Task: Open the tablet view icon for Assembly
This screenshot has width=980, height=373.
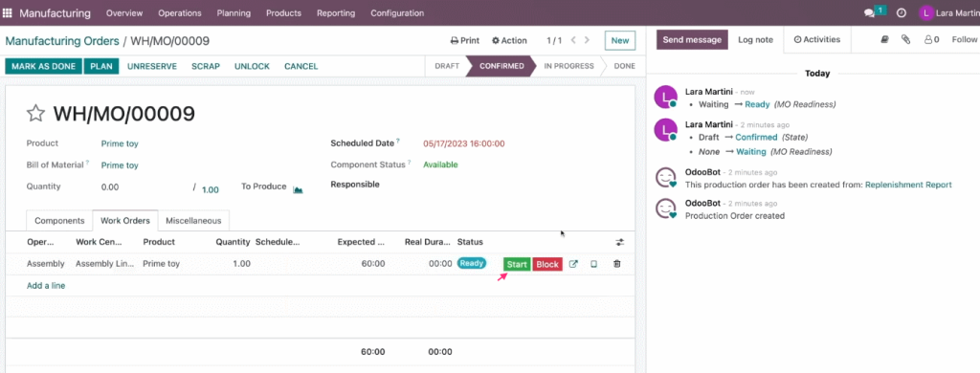Action: (593, 264)
